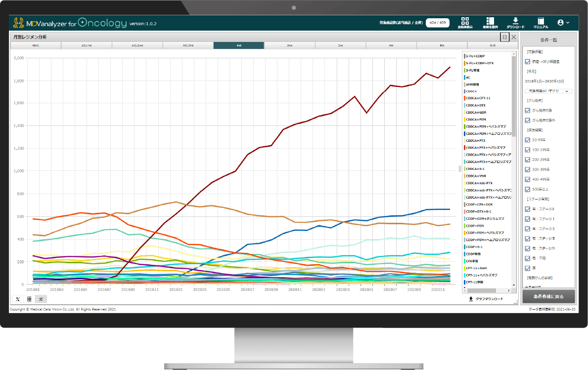This screenshot has height=370, width=588.
Task: Switch to the 2nd line tab
Action: [289, 45]
